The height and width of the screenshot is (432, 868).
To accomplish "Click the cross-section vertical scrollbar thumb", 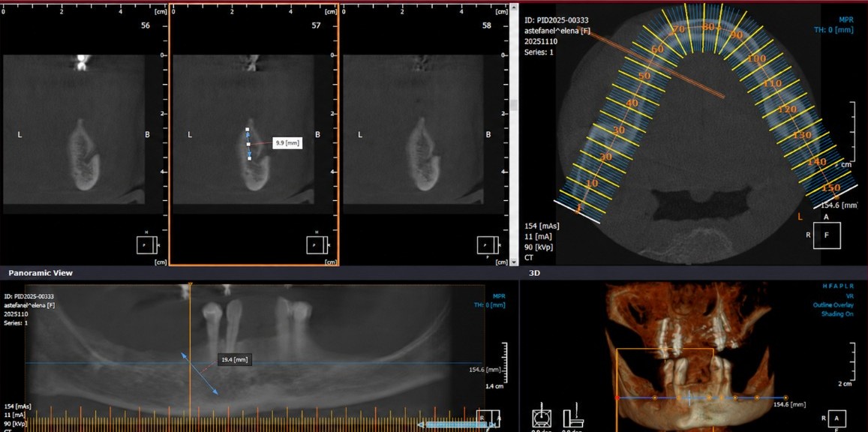I will pyautogui.click(x=514, y=105).
